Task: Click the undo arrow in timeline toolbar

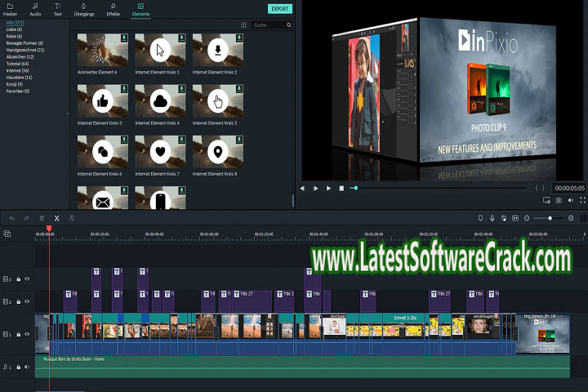Action: coord(11,218)
